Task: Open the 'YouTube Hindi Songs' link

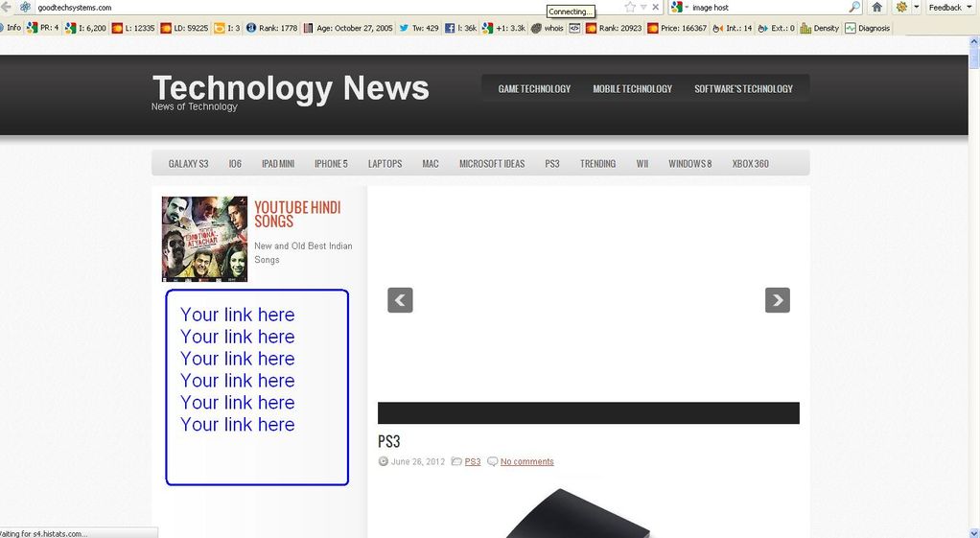Action: click(297, 214)
